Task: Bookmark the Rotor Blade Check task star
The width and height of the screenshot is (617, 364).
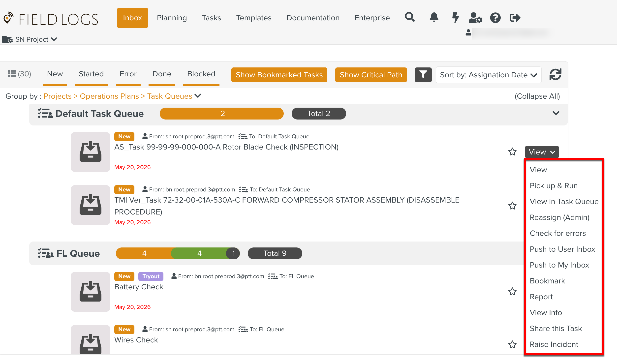Action: click(512, 152)
